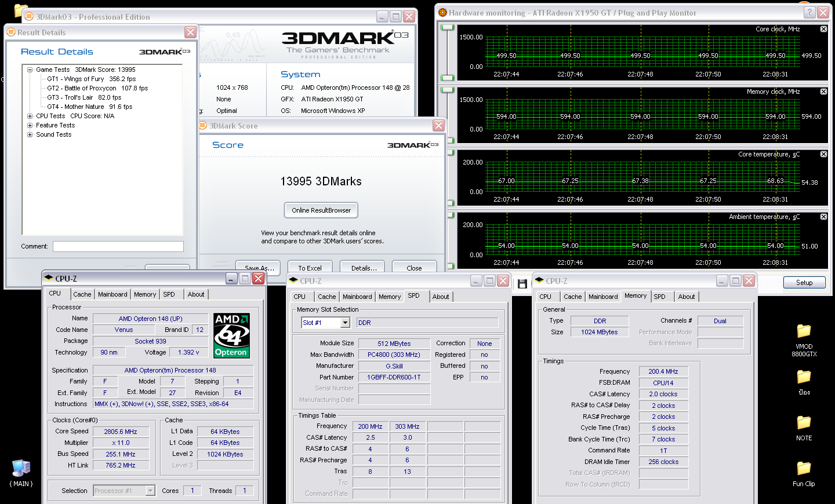This screenshot has height=504, width=835.
Task: Click the 13995 3DMarks score text
Action: [321, 181]
